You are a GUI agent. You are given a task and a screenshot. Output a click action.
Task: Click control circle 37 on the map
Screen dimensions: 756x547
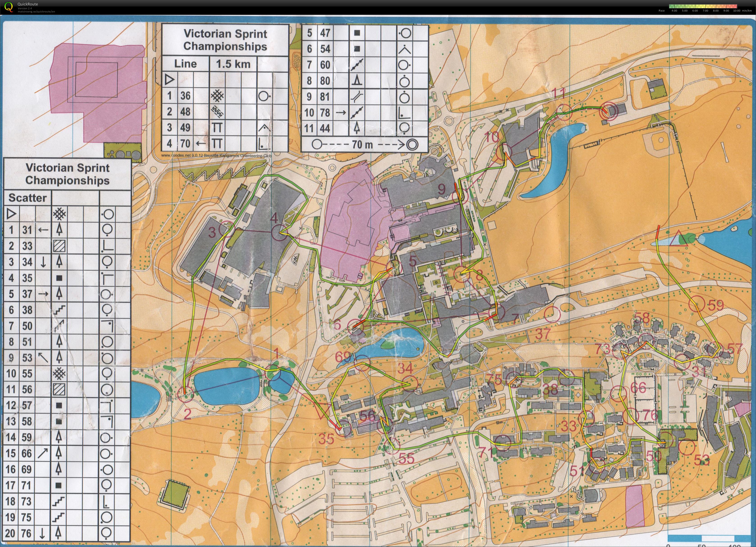pos(552,314)
